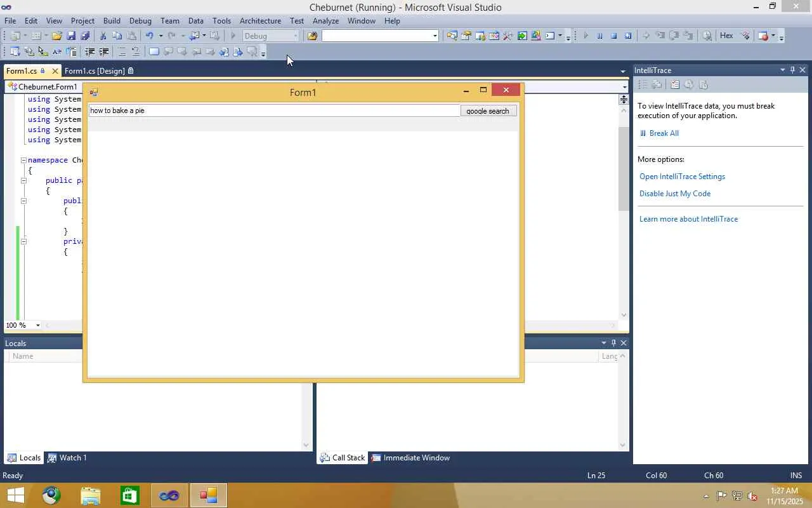Click the Uncomment Selection icon
The height and width of the screenshot is (508, 812).
coord(136,52)
